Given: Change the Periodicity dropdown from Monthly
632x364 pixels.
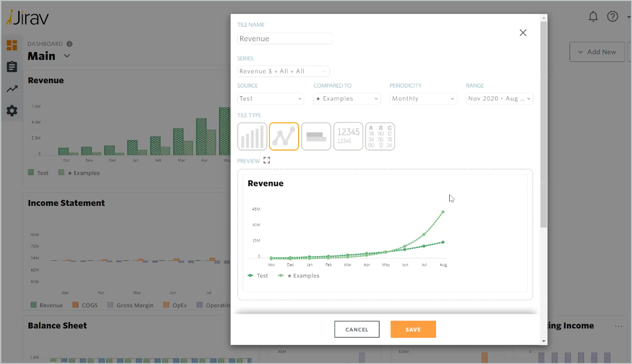Looking at the screenshot, I should point(423,99).
